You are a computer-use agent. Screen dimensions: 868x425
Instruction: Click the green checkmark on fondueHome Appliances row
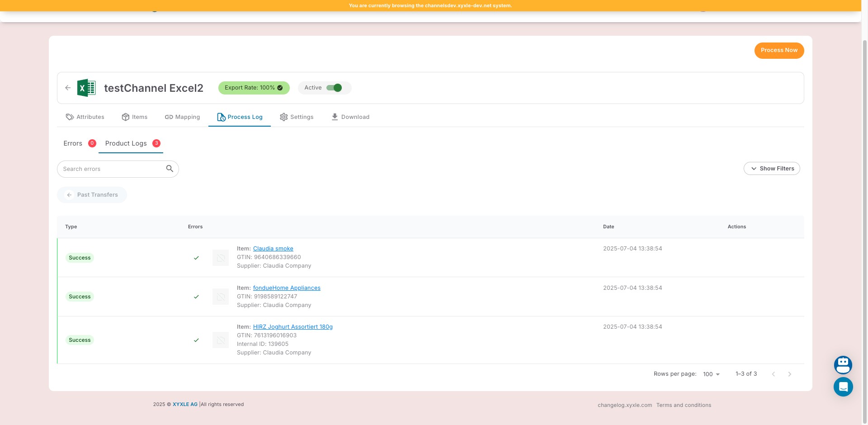pyautogui.click(x=196, y=297)
